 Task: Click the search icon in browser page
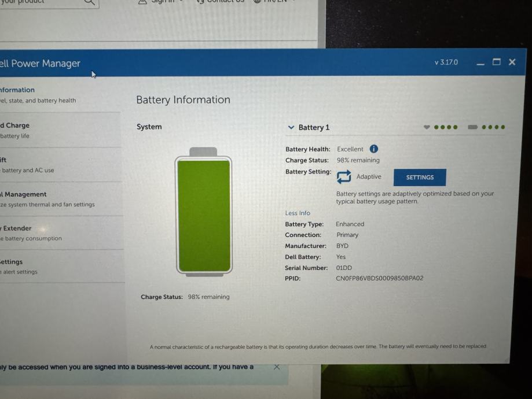tap(89, 2)
